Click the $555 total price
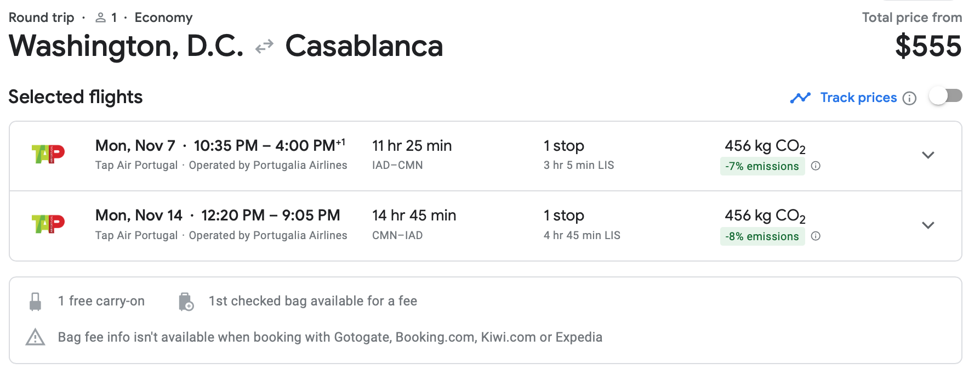Viewport: 980px width, 374px height. coord(928,46)
